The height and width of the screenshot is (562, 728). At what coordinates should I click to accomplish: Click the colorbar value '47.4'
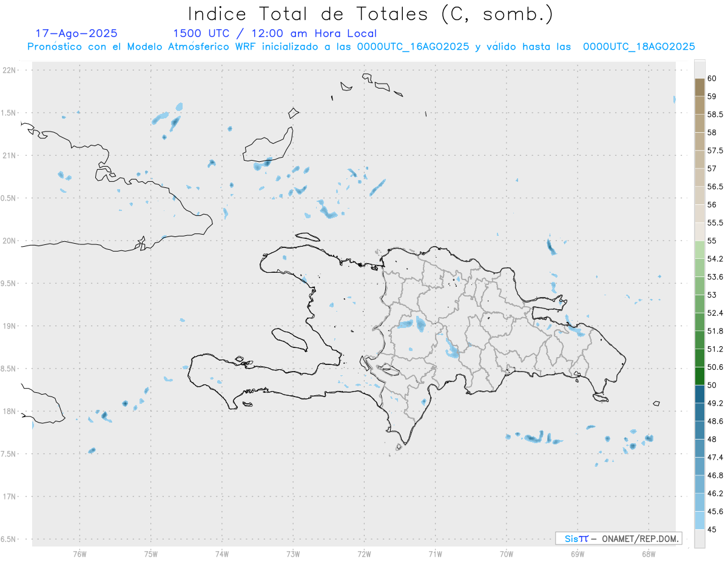pos(715,458)
